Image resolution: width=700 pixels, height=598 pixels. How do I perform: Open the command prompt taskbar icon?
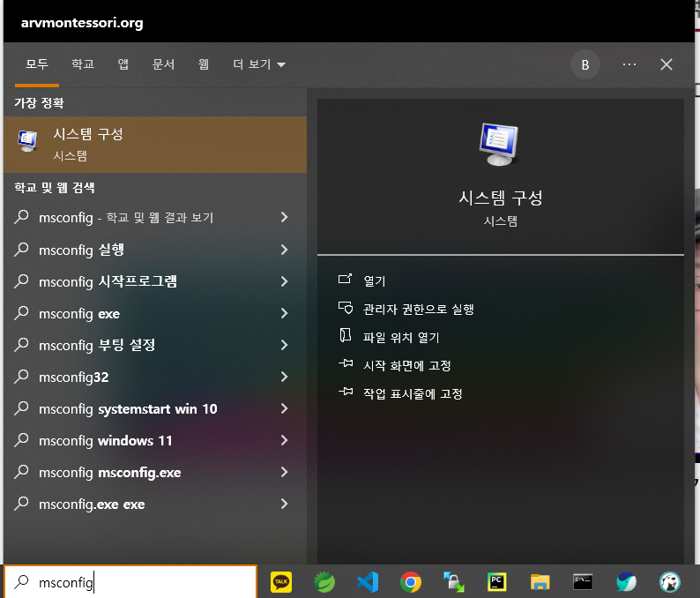click(x=583, y=582)
